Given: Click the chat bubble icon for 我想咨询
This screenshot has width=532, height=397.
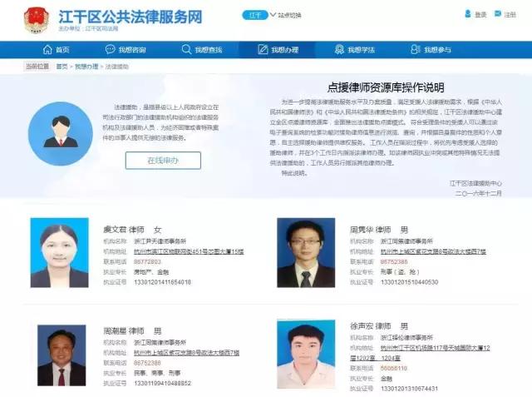Looking at the screenshot, I should tap(111, 50).
